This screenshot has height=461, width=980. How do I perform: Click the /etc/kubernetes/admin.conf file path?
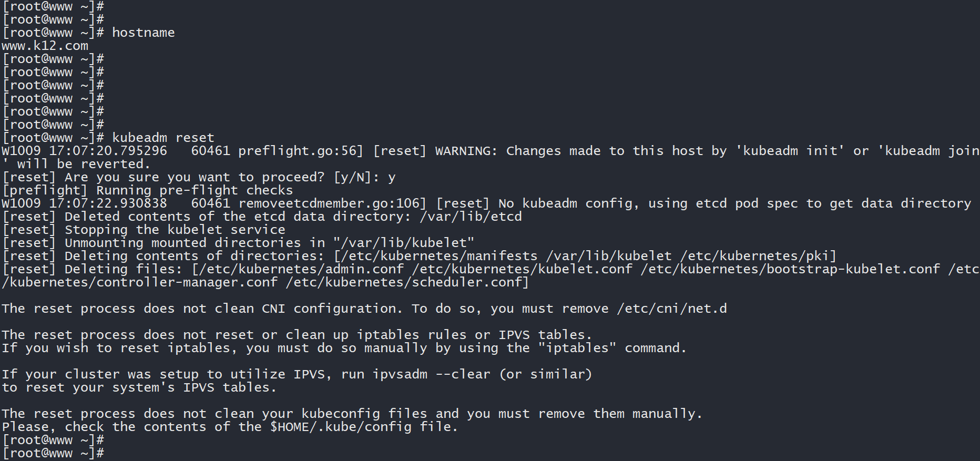[300, 269]
